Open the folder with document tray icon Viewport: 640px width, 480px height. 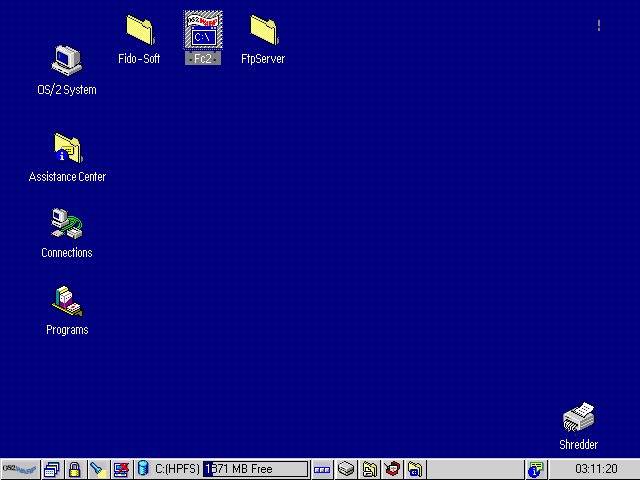[369, 469]
